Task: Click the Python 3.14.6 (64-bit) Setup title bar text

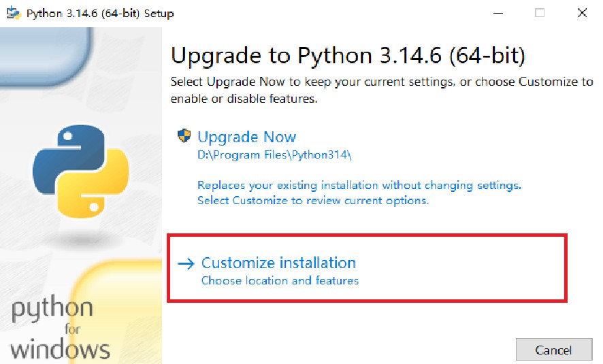Action: point(100,14)
